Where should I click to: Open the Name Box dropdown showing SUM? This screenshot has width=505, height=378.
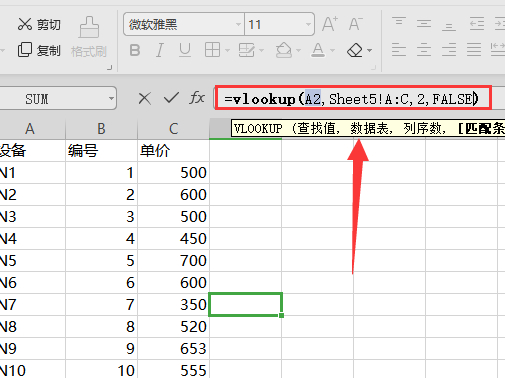111,99
